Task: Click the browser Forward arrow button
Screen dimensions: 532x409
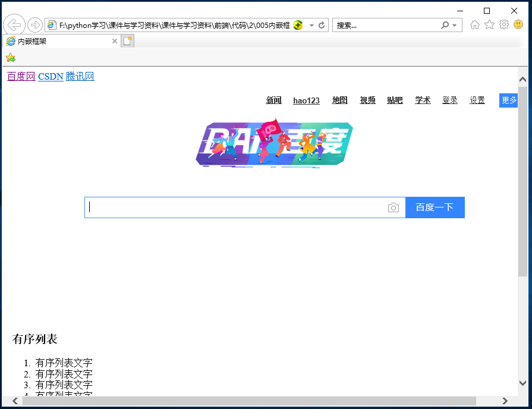Action: click(x=34, y=25)
